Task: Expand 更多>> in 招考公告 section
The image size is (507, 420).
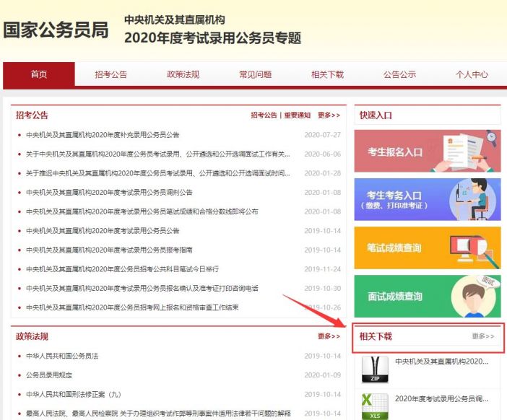Action: tap(329, 115)
